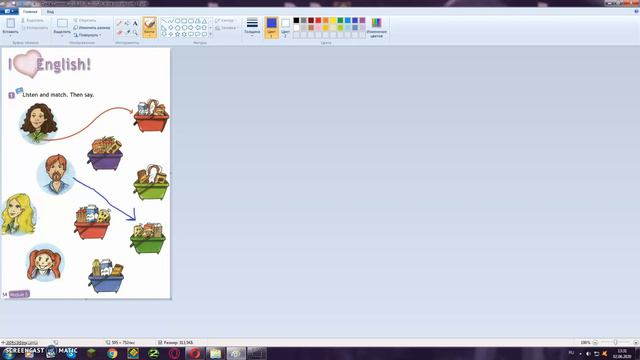
Task: Click the taskbar clock
Action: click(x=622, y=353)
